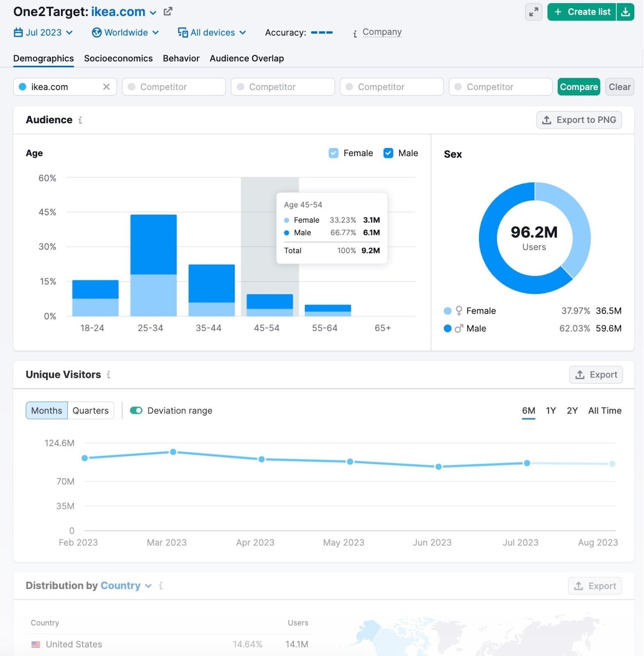Click the Unique Visitors info icon
The width and height of the screenshot is (644, 656).
coord(109,375)
